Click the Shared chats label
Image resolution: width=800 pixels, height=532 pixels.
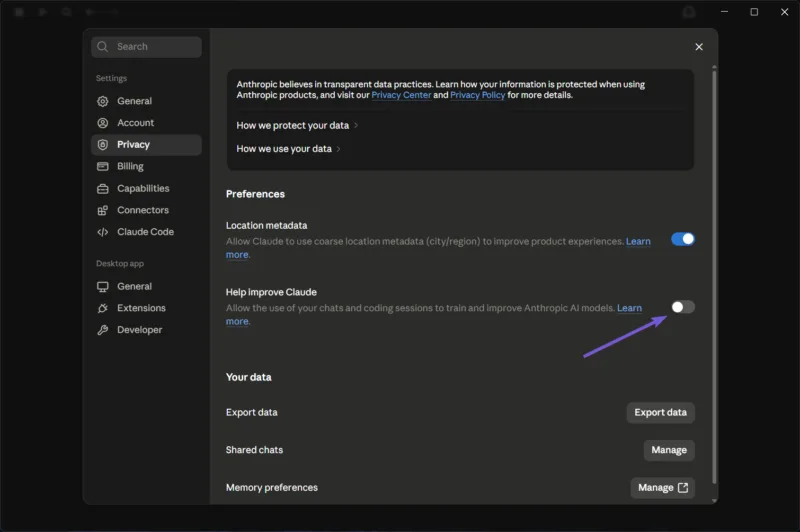[x=254, y=450]
